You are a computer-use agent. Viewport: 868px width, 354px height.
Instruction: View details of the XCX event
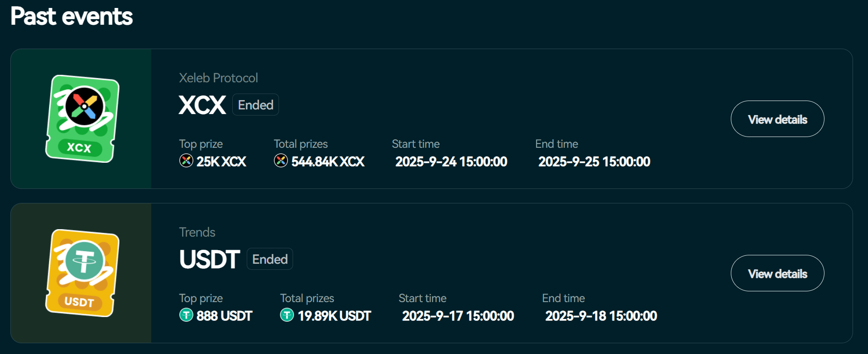point(777,119)
